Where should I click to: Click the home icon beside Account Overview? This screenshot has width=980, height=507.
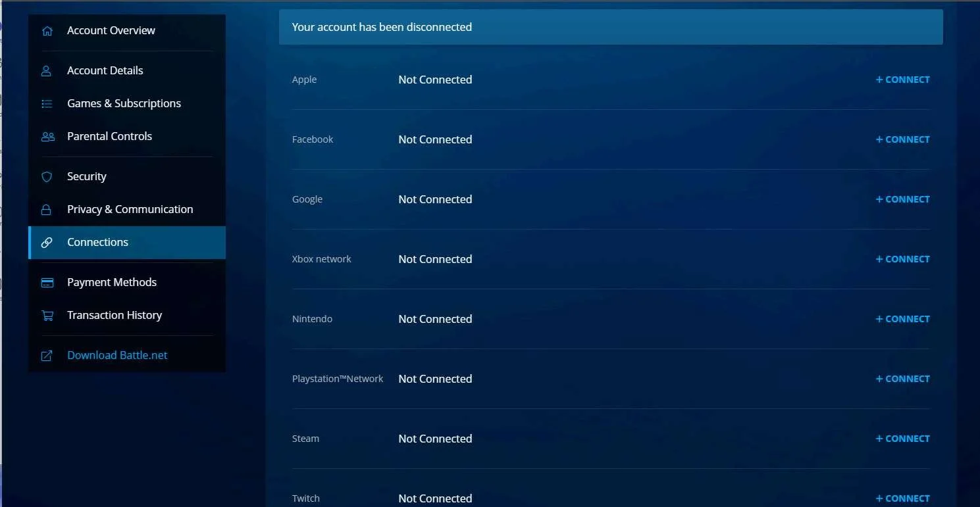47,31
